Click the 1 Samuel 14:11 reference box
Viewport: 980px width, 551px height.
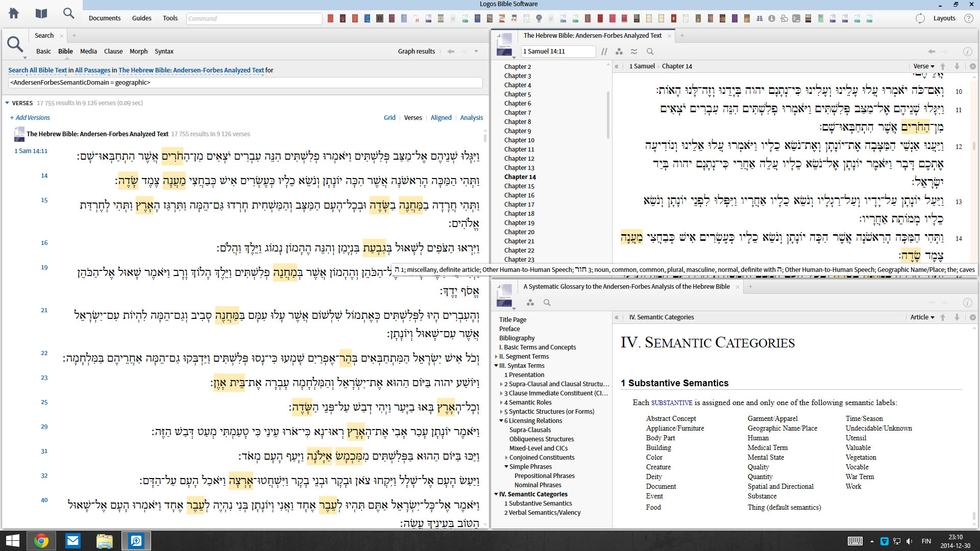[x=558, y=52]
